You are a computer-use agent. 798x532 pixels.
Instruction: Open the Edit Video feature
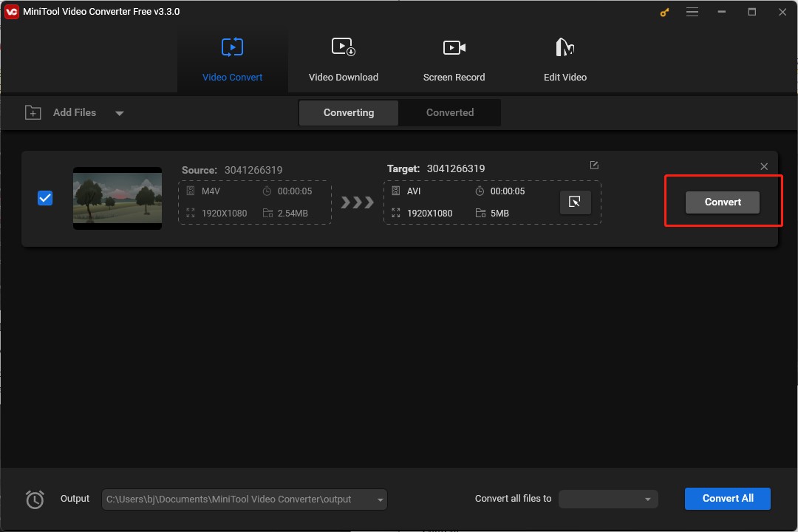point(565,58)
